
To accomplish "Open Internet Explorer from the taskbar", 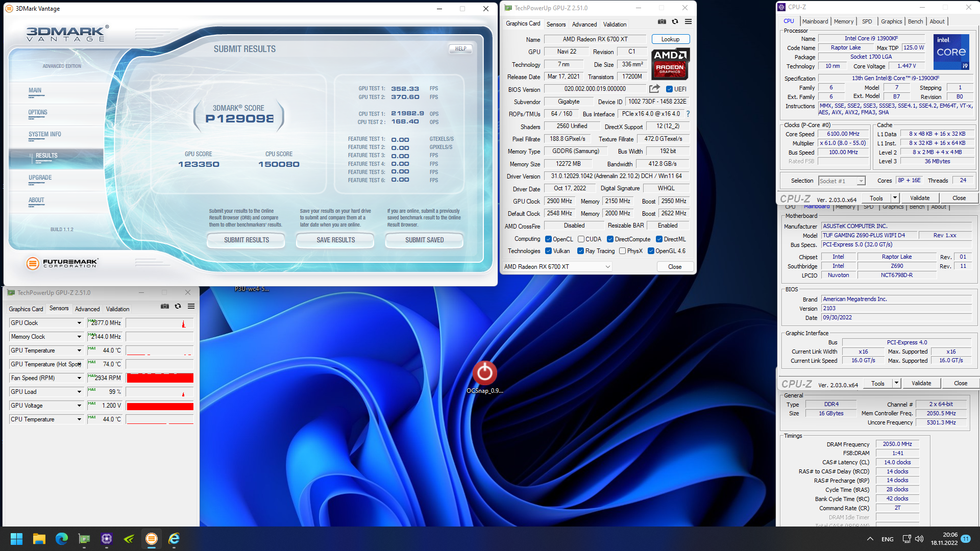I will 174,539.
